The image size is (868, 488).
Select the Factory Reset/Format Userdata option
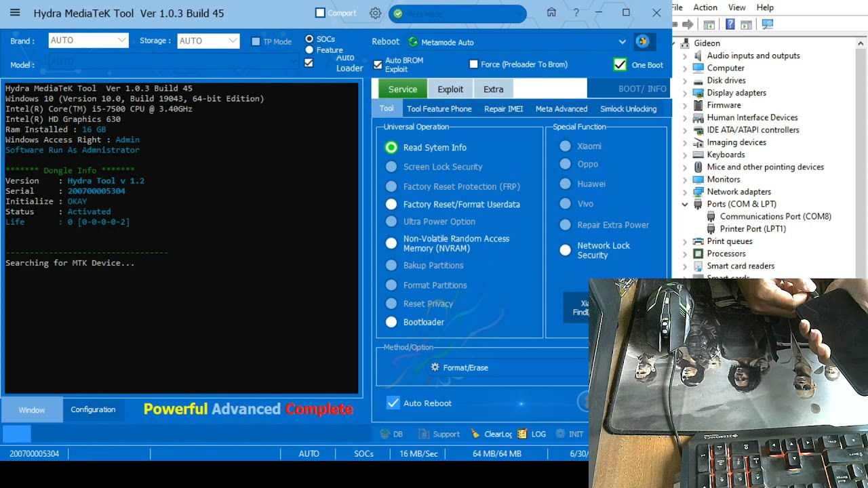[x=391, y=204]
